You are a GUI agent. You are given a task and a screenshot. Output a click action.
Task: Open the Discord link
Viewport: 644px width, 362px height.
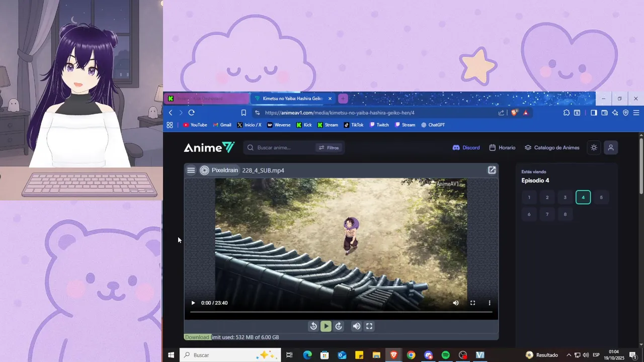466,148
